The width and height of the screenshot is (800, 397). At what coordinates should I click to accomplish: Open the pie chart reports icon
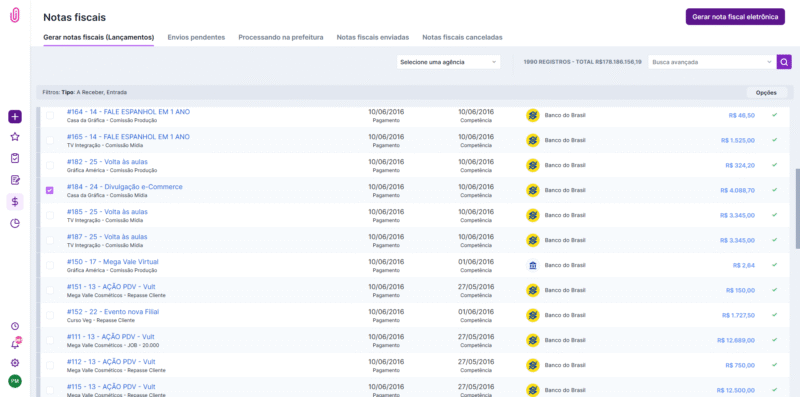15,223
